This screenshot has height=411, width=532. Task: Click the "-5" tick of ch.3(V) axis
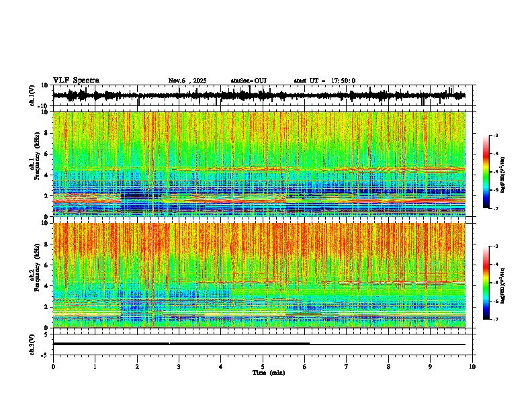coord(45,355)
